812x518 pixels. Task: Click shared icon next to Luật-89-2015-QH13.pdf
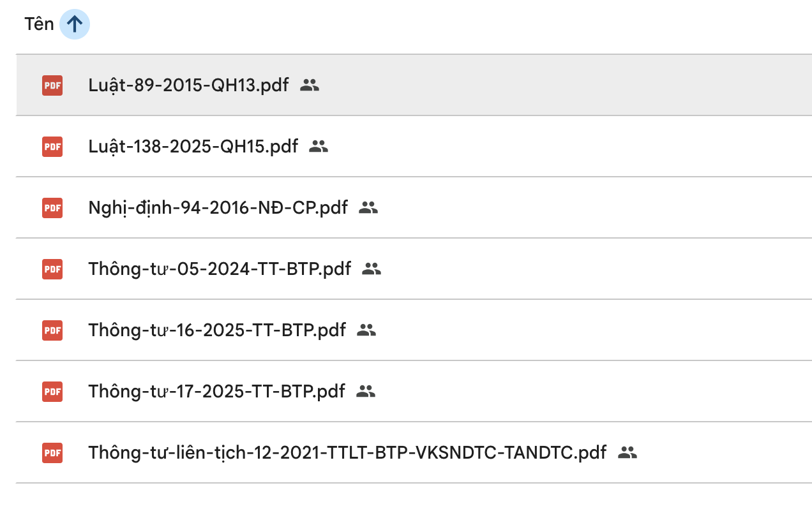pyautogui.click(x=310, y=85)
